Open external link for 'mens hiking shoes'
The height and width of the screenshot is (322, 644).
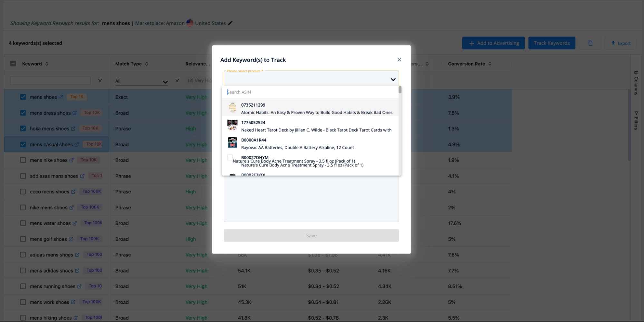[76, 318]
